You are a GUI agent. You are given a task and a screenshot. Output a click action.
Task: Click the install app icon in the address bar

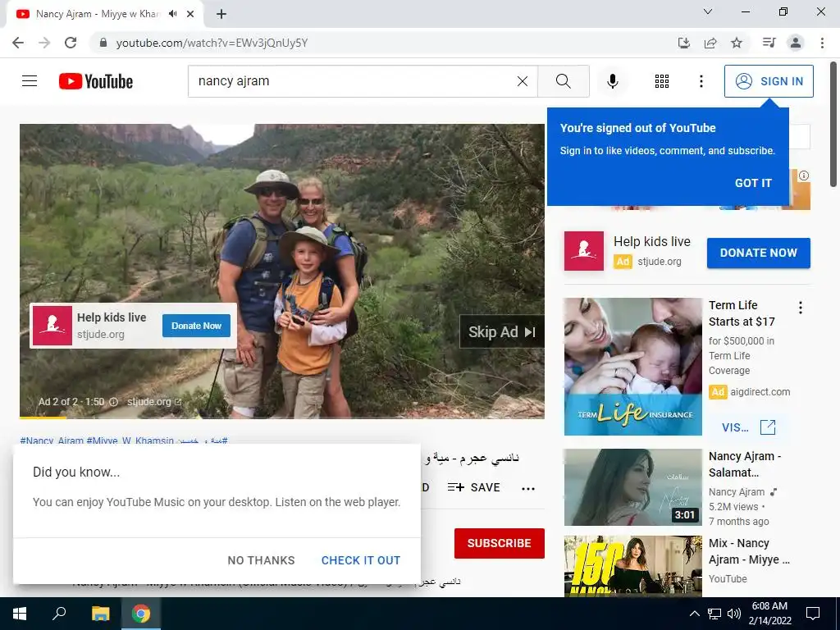(x=683, y=43)
